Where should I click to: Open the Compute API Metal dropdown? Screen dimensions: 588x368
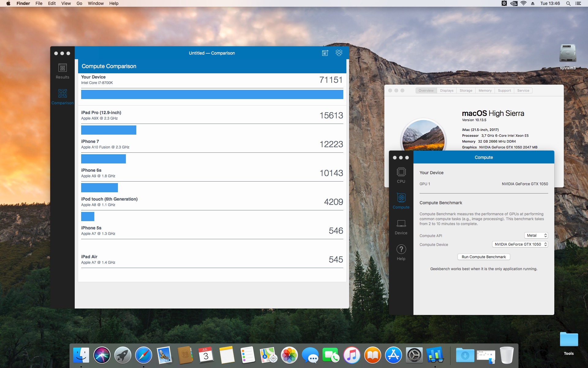[536, 236]
